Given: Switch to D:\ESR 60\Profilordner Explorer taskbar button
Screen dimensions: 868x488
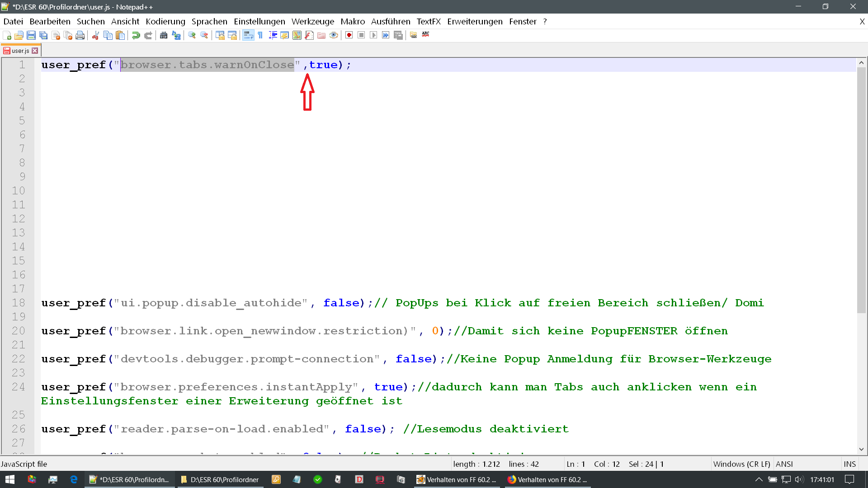Looking at the screenshot, I should click(220, 479).
